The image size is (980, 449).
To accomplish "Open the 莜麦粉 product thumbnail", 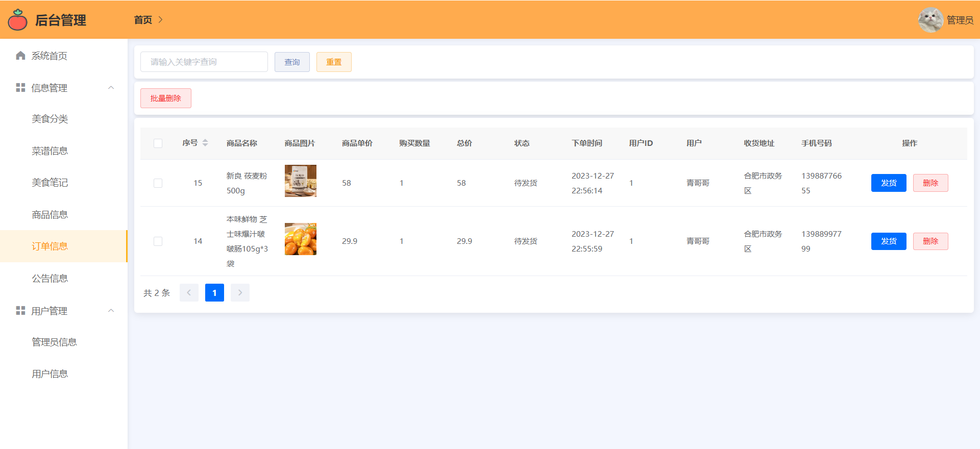I will point(301,181).
